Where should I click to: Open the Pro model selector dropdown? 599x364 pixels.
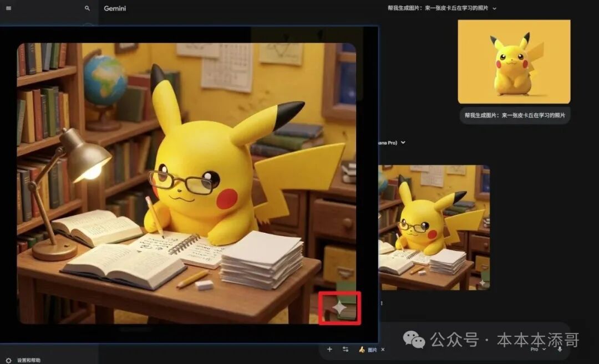[538, 349]
